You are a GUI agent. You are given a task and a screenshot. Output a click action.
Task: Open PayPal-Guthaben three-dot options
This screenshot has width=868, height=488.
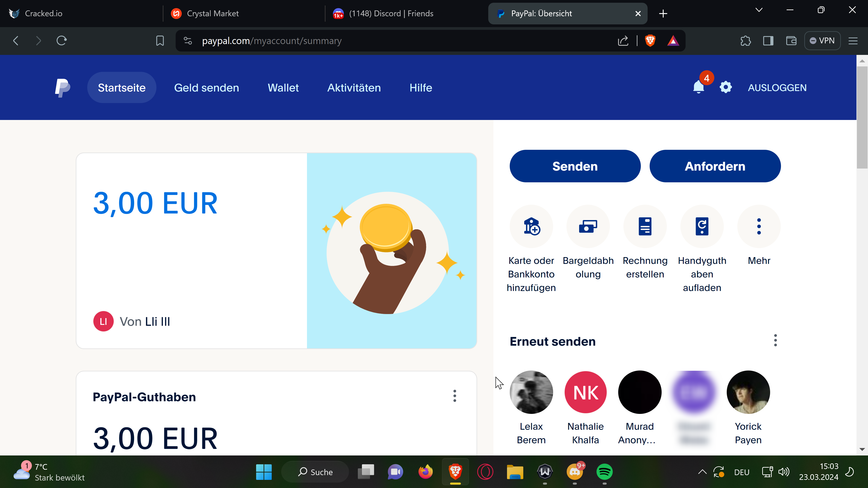(455, 396)
